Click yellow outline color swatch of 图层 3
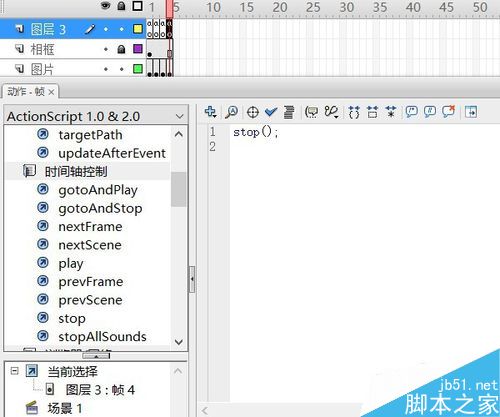 (x=137, y=29)
